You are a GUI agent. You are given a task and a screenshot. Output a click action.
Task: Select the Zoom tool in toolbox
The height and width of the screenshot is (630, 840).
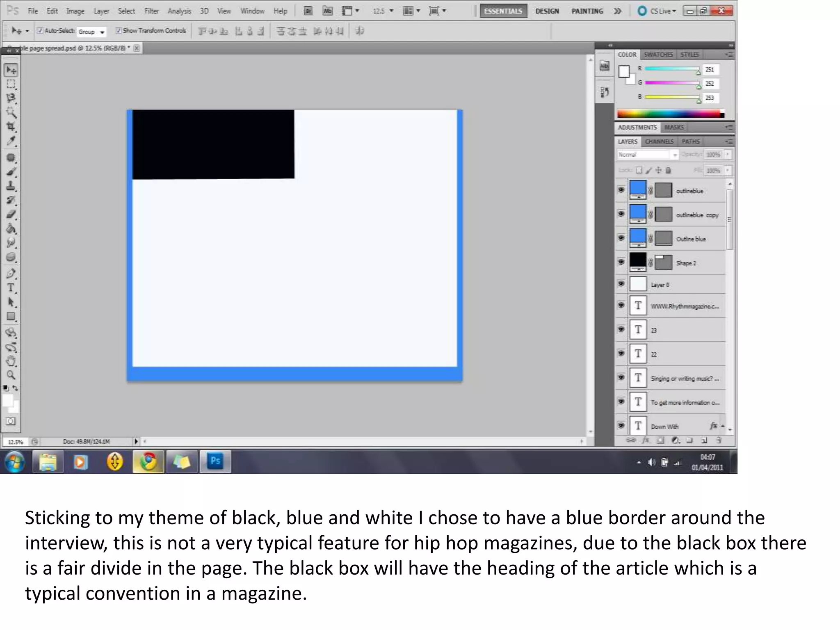(11, 375)
